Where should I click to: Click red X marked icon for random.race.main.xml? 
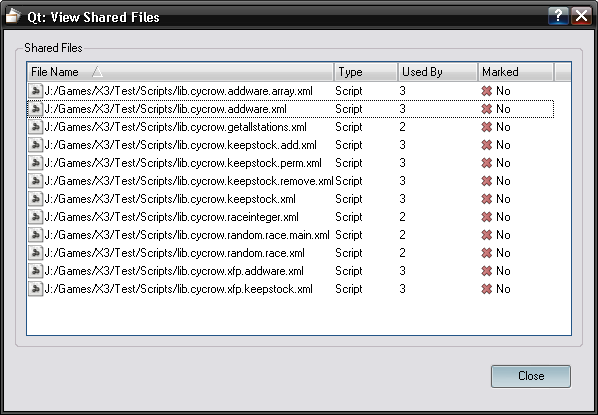point(487,235)
